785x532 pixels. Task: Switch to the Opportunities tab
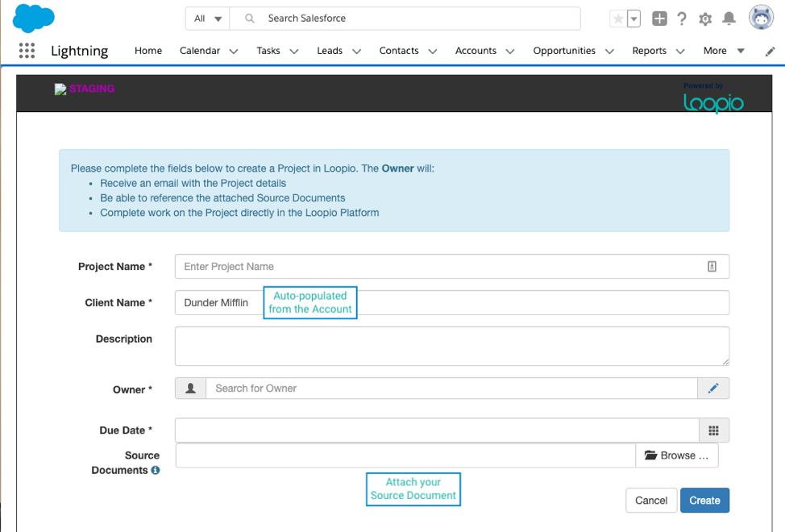(x=563, y=50)
